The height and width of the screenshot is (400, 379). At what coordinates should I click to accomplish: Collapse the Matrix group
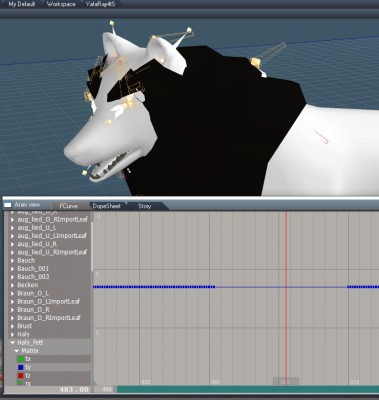click(17, 351)
